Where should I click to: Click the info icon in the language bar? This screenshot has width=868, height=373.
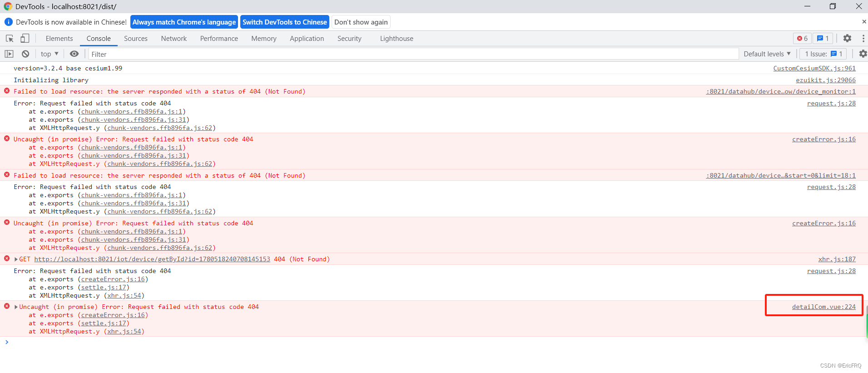(x=8, y=22)
